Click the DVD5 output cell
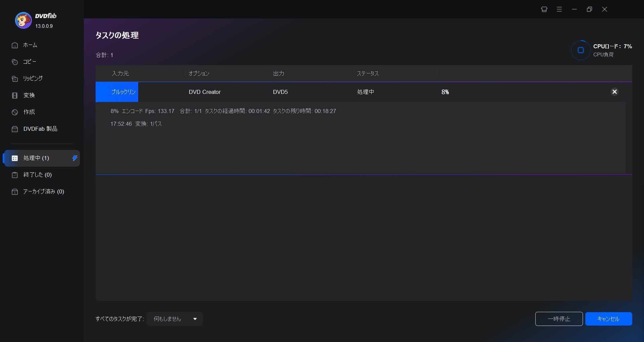The image size is (644, 342). point(280,92)
